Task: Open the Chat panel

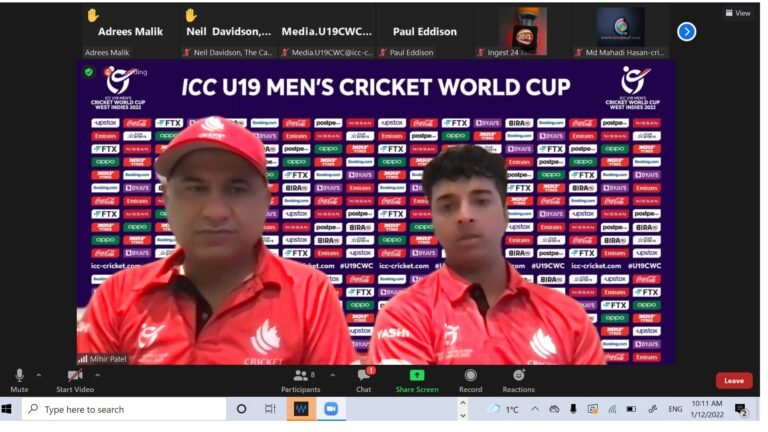Action: coord(363,381)
